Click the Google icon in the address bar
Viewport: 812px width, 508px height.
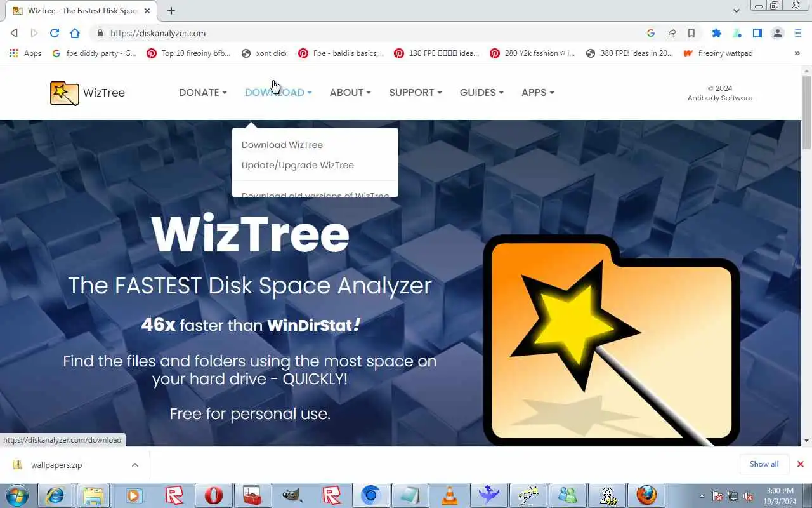[x=651, y=33]
